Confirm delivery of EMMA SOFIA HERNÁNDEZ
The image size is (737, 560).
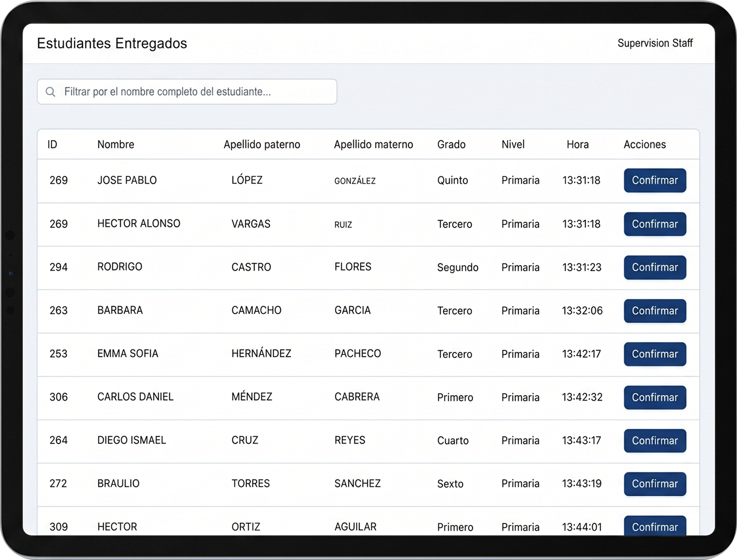654,354
